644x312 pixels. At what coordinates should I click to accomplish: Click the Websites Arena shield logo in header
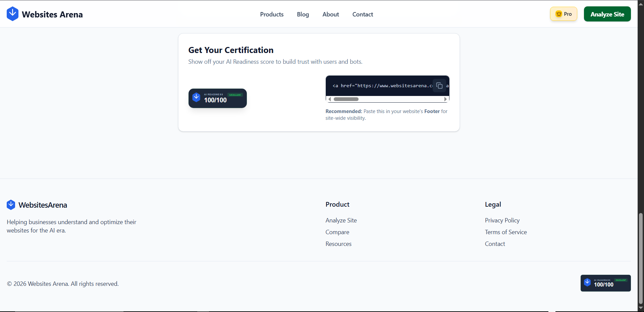(x=12, y=13)
